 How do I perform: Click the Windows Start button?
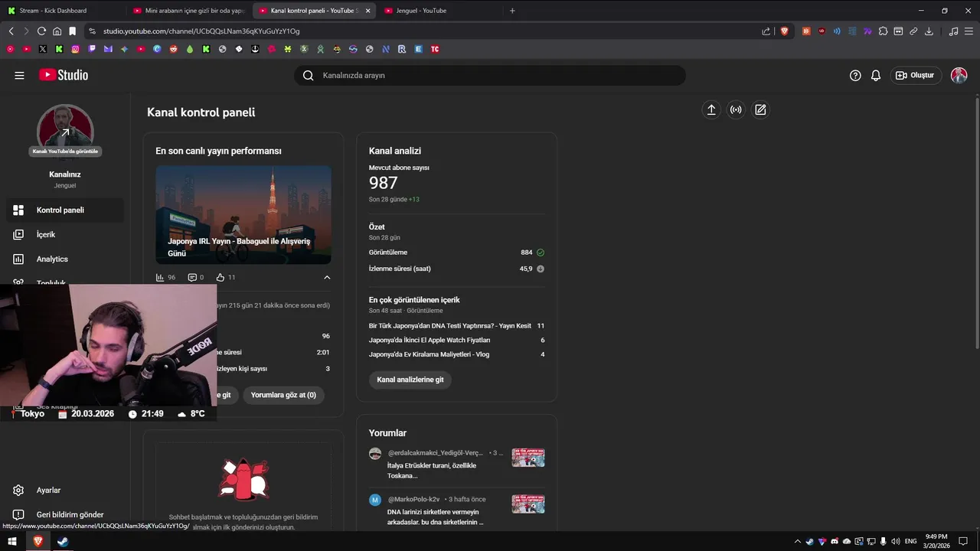[12, 541]
